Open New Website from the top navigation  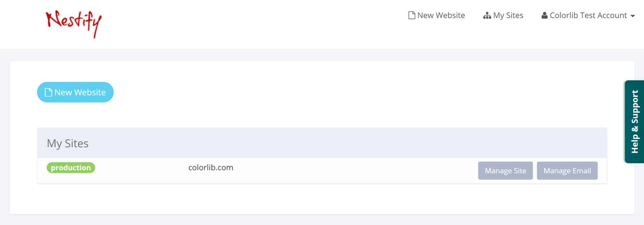(x=441, y=16)
